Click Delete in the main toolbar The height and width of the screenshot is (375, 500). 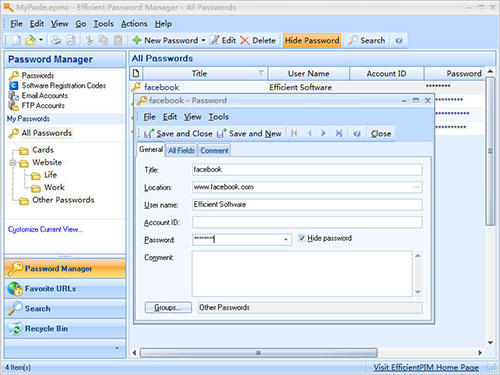[258, 40]
